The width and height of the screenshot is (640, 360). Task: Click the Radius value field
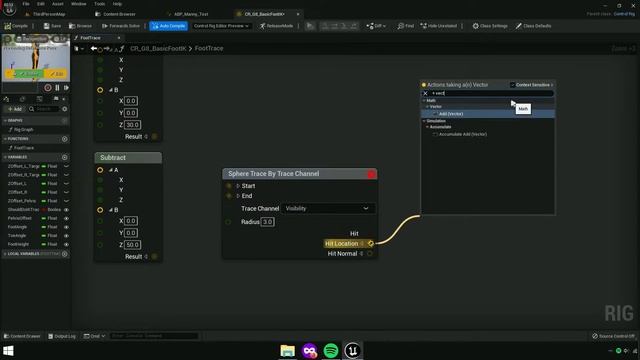(267, 222)
